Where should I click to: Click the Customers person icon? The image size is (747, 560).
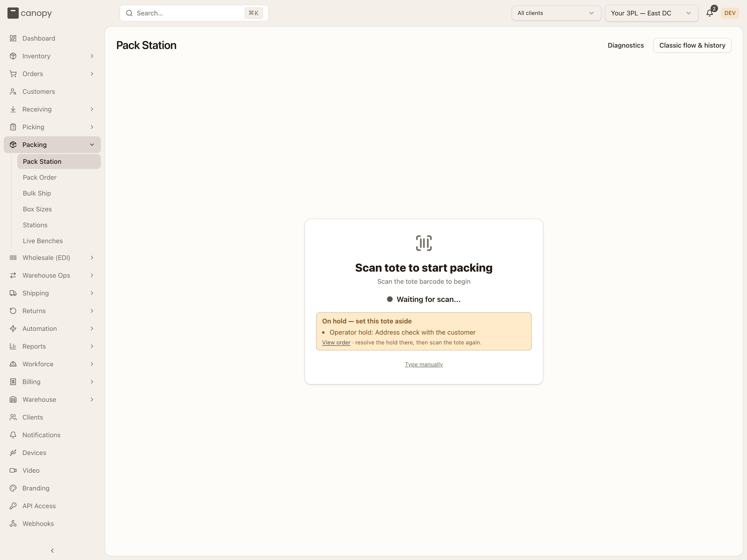(x=13, y=91)
